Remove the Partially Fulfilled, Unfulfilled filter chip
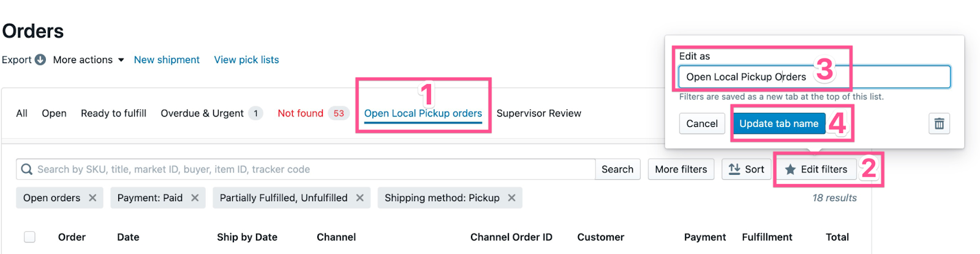The height and width of the screenshot is (254, 980). (360, 198)
